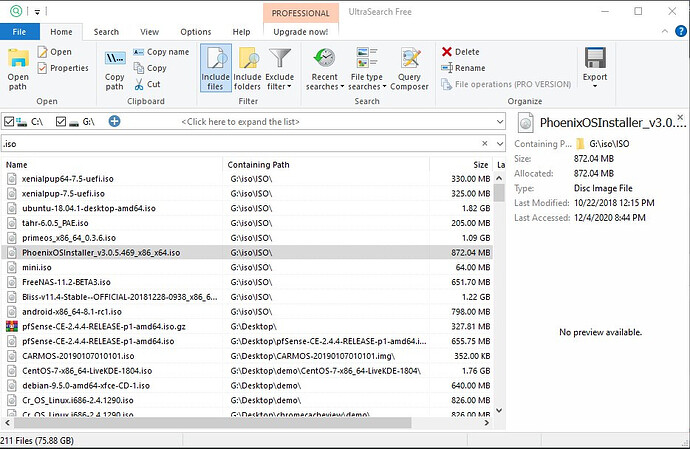
Task: Expand the drive list dropdown arrow
Action: point(499,121)
